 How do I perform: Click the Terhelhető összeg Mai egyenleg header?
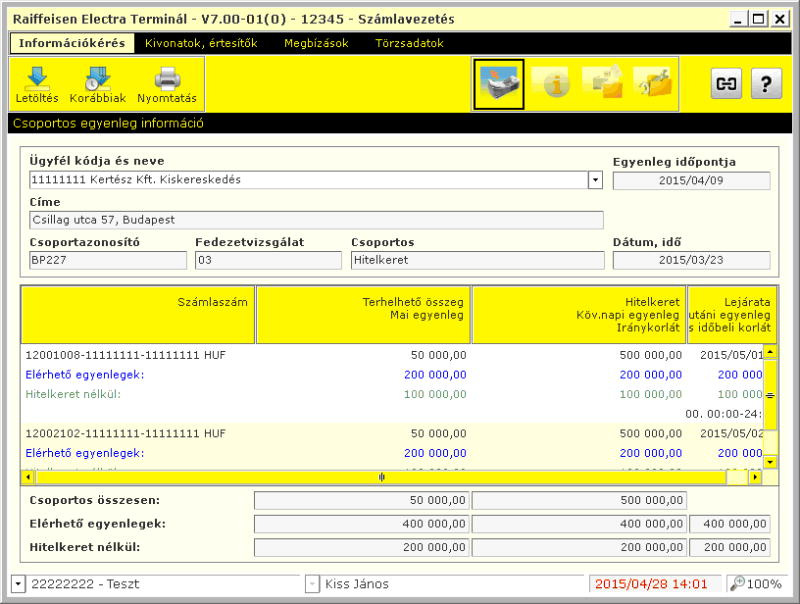click(363, 315)
